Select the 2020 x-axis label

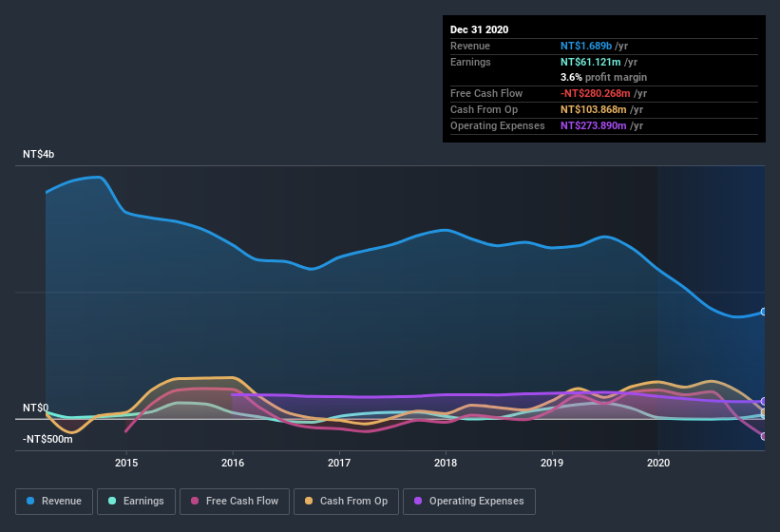658,463
